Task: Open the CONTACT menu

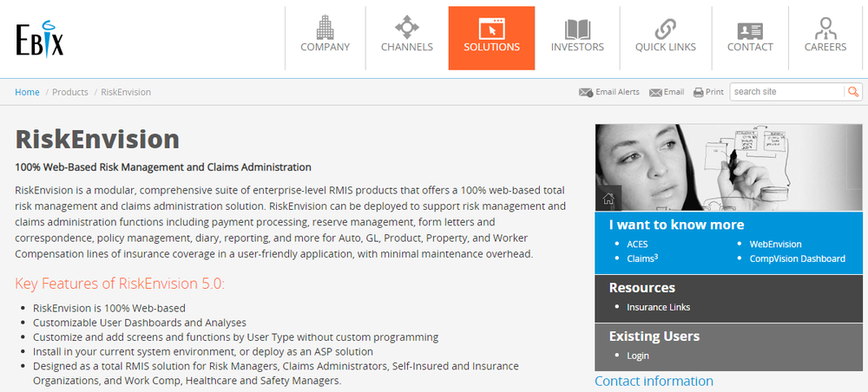Action: (750, 47)
